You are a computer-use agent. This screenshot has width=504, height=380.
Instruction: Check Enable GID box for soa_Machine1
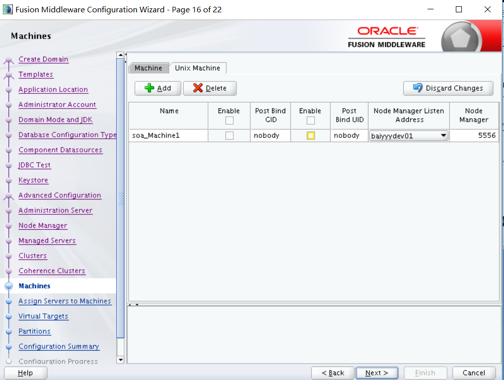click(x=229, y=136)
